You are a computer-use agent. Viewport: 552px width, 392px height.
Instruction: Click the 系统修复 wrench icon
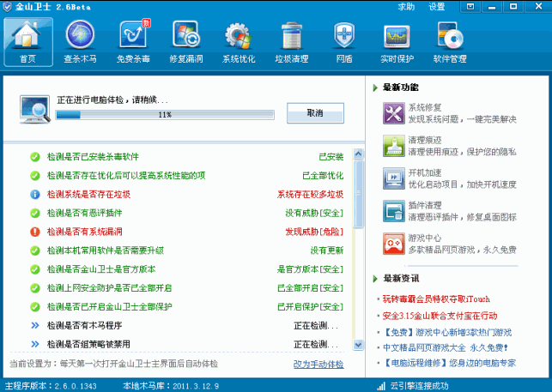(x=393, y=113)
